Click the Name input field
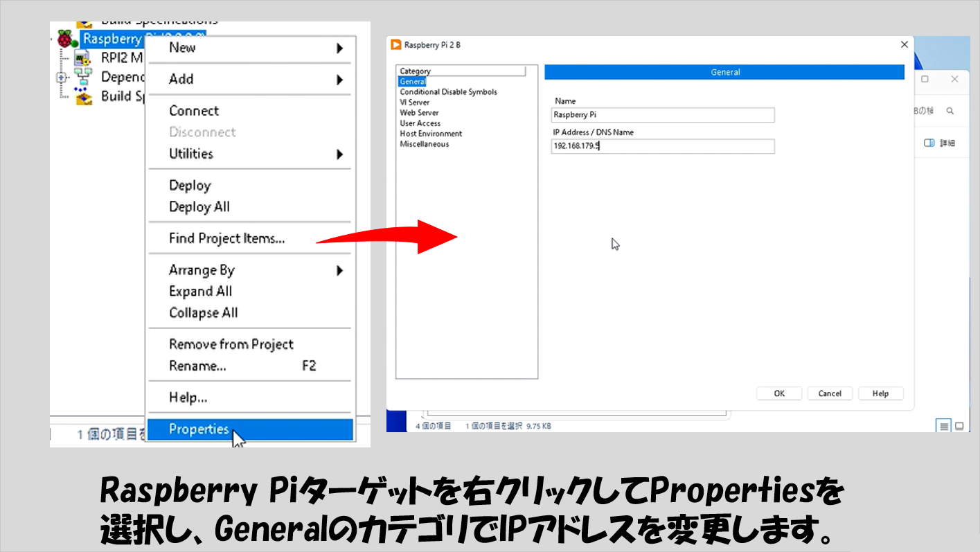Image resolution: width=980 pixels, height=552 pixels. [x=663, y=115]
